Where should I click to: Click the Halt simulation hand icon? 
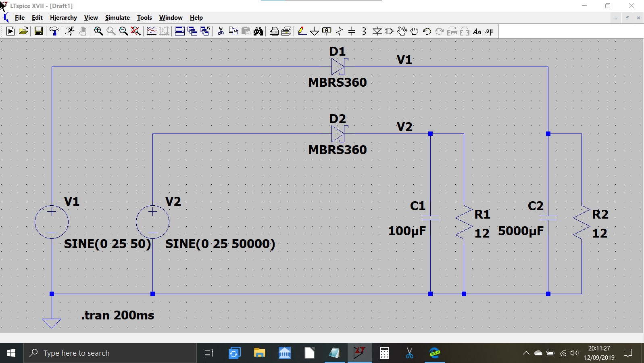point(83,31)
